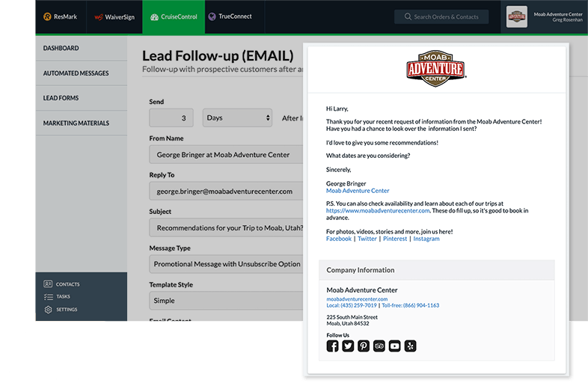Click the Lead Follow-up (EMAIL) heading
The image size is (588, 386).
tap(218, 56)
